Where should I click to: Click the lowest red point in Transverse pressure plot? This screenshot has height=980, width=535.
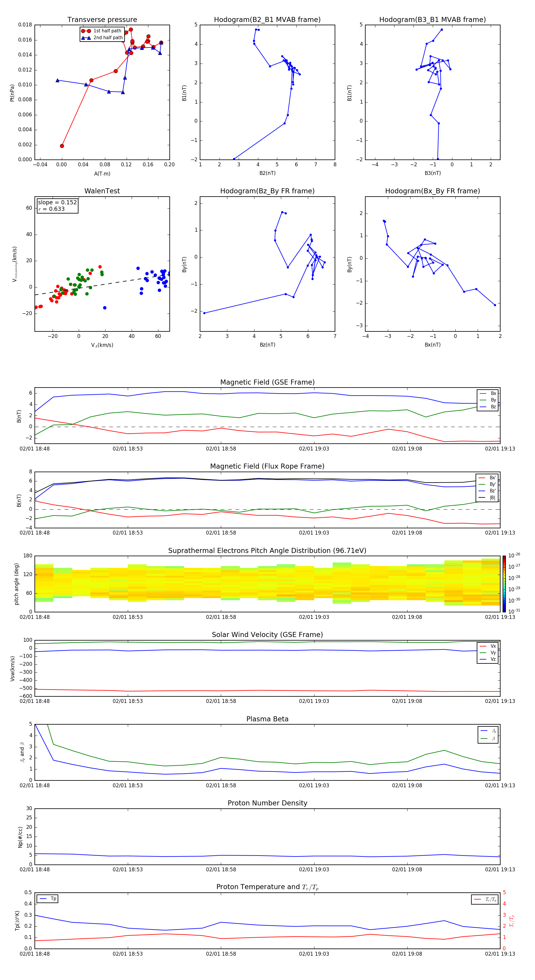coord(62,146)
